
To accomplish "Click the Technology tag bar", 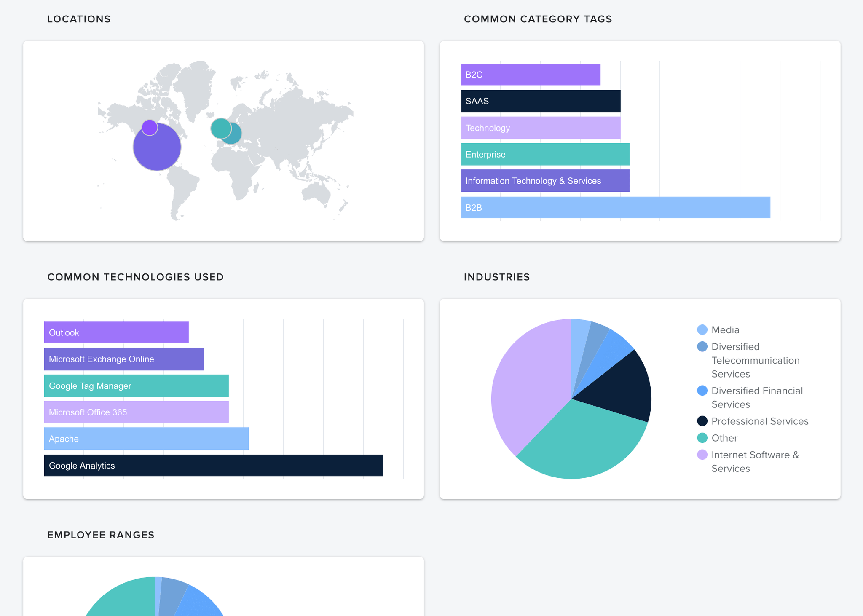I will tap(540, 128).
